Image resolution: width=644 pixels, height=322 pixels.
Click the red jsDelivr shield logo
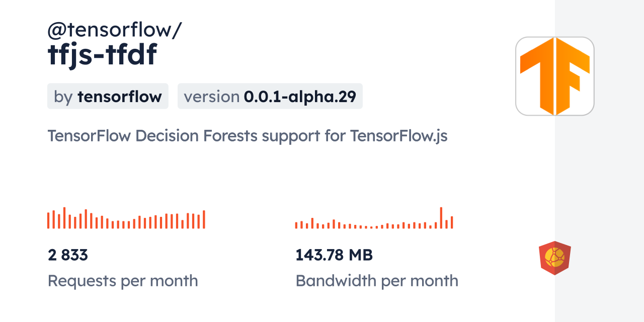pos(554,258)
